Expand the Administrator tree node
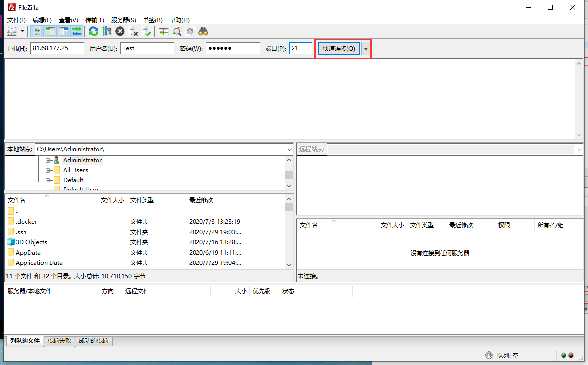Screen dimensions: 588x365 click(48, 160)
